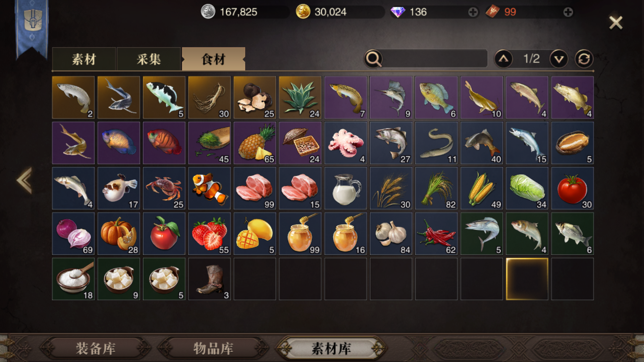Viewport: 644px width, 362px height.
Task: Select the clownfish ingredient slot
Action: click(209, 188)
